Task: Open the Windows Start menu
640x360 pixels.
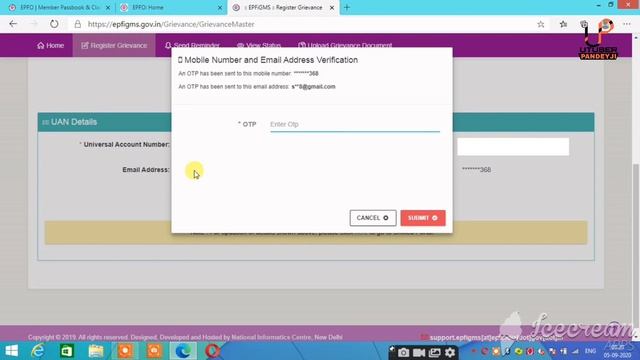Action: click(x=11, y=351)
